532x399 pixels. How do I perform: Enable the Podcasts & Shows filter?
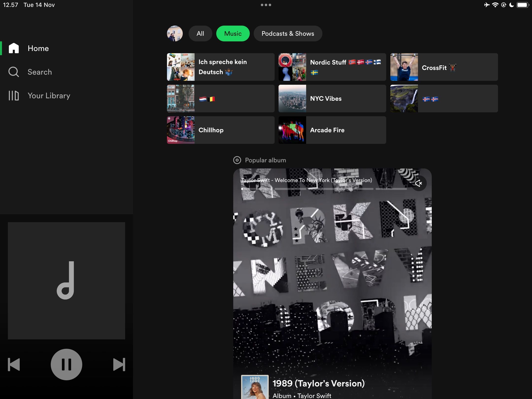pos(288,33)
